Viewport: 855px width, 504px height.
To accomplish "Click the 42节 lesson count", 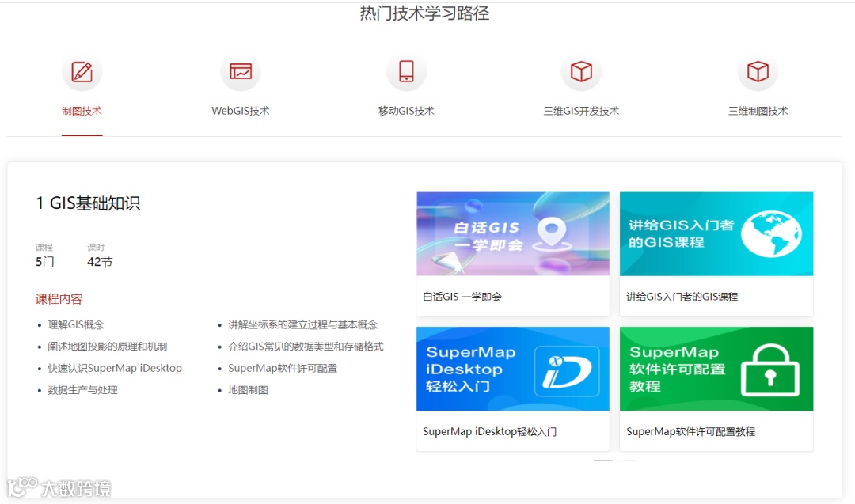I will (100, 262).
